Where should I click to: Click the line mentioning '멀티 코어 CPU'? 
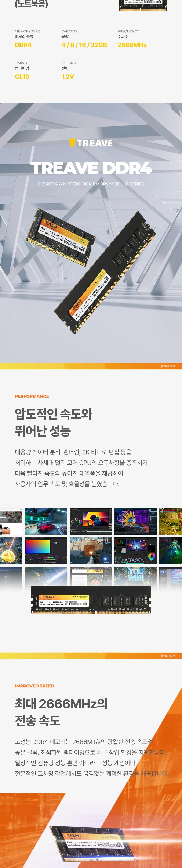click(x=81, y=463)
